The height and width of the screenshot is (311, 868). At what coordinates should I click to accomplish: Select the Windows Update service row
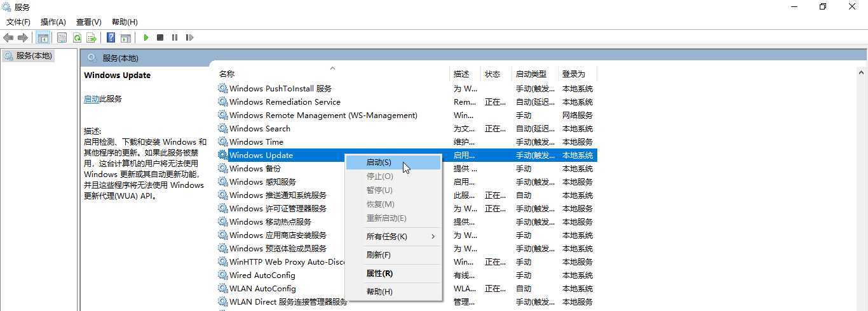pos(406,155)
